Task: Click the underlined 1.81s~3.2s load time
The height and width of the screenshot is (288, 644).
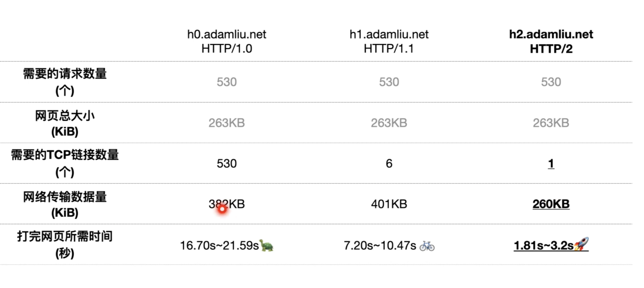Action: 543,246
